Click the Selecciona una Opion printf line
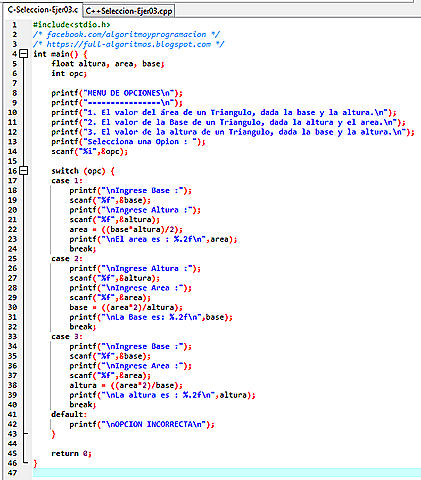Screen dimensions: 421x480 (128, 142)
